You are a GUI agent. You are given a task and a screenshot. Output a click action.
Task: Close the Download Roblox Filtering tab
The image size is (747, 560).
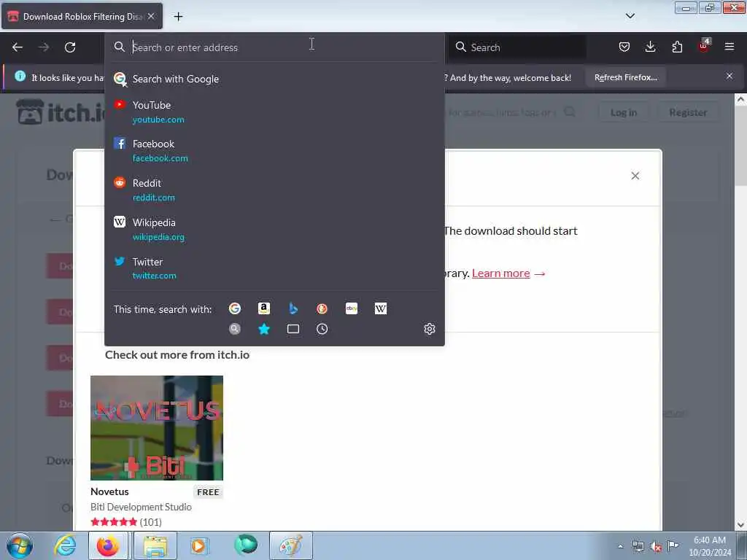[151, 16]
